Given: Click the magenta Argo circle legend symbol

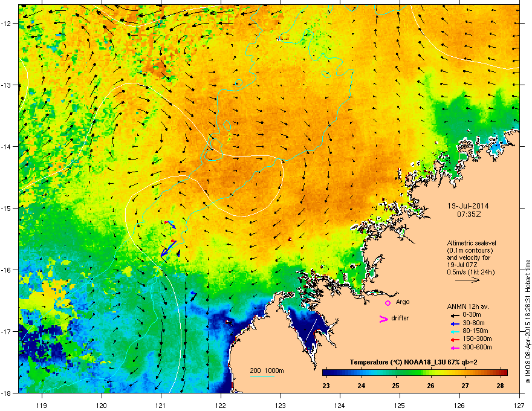Looking at the screenshot, I should click(388, 303).
